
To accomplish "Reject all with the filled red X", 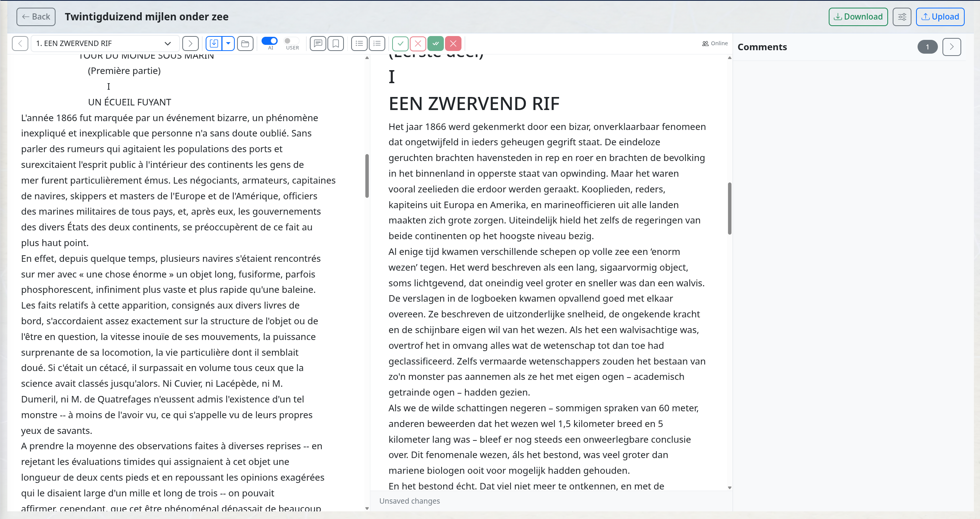I will pyautogui.click(x=453, y=43).
